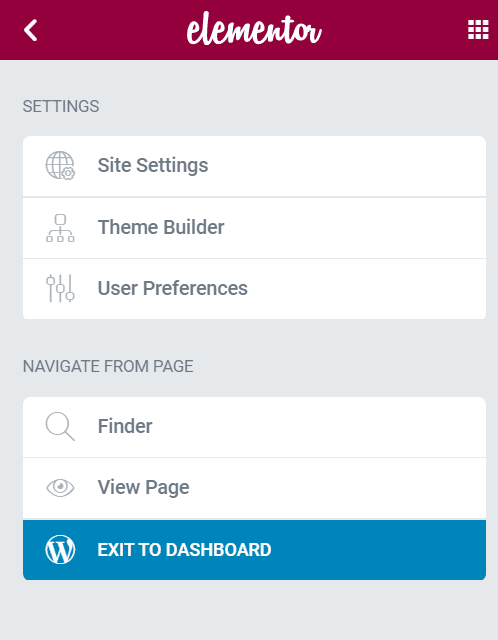Click the Theme Builder hierarchy icon
Viewport: 498px width, 640px height.
coord(60,228)
